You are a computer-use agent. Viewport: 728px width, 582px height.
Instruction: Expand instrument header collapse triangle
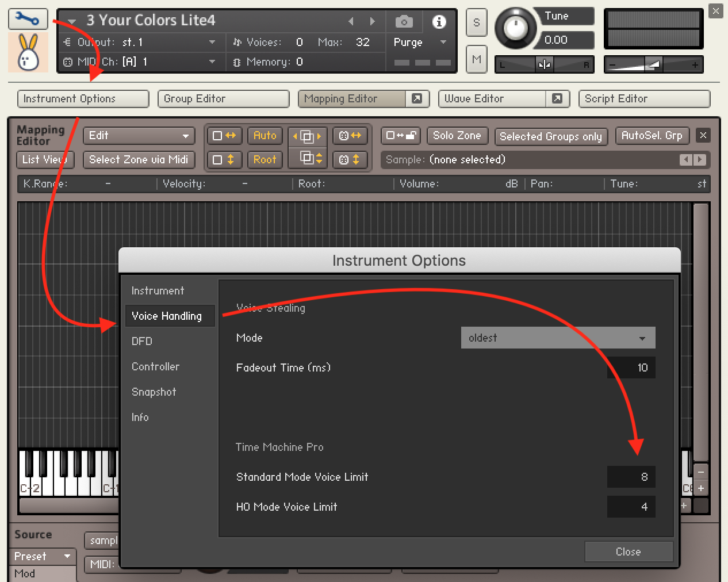[72, 22]
